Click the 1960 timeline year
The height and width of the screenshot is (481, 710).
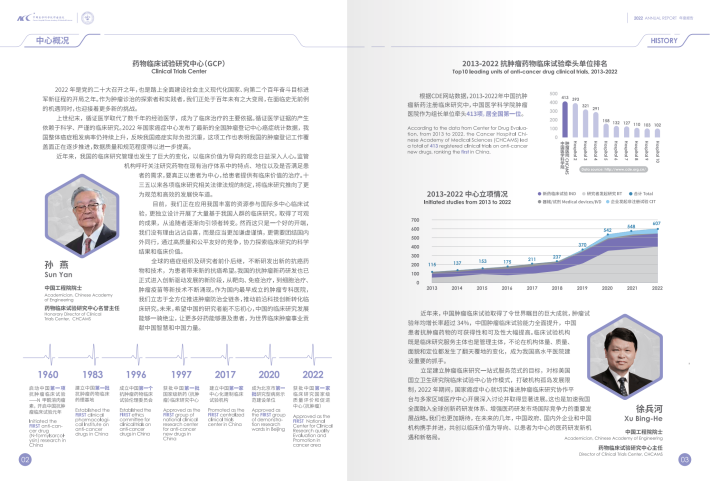[48, 375]
